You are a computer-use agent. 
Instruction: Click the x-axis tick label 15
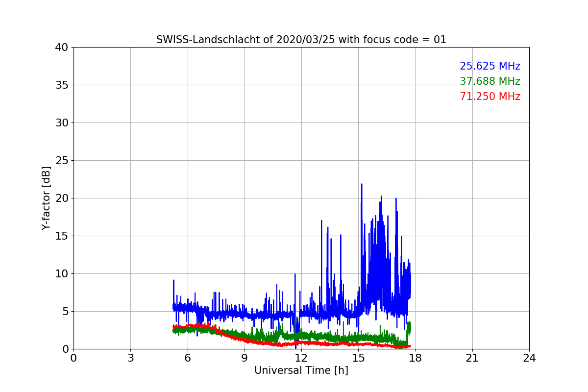click(358, 358)
